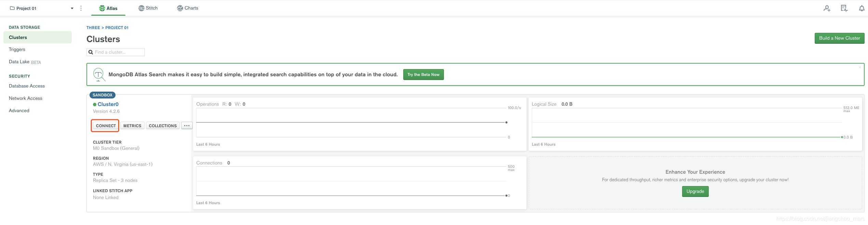Open cluster COLLECTIONS
The image size is (868, 225).
click(x=163, y=126)
